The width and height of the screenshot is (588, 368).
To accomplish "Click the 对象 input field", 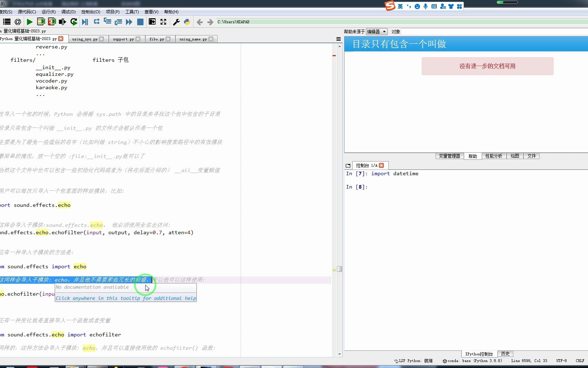I will [x=494, y=32].
